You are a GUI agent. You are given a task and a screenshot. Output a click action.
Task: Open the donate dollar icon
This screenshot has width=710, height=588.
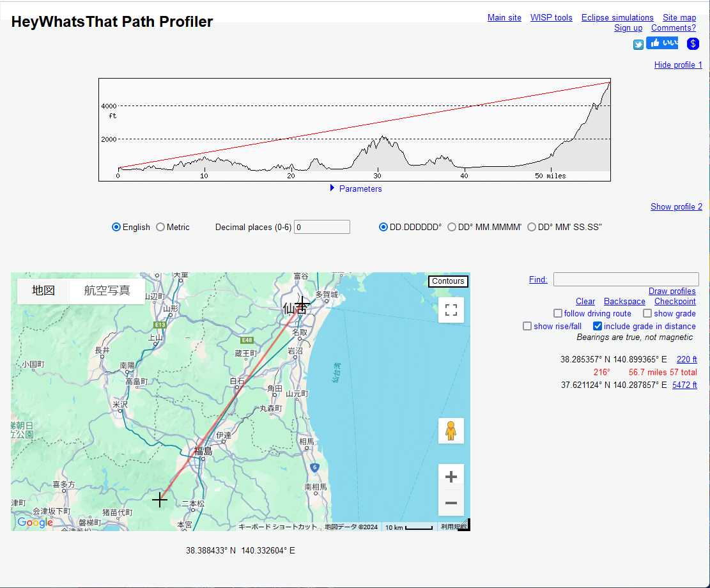[693, 44]
